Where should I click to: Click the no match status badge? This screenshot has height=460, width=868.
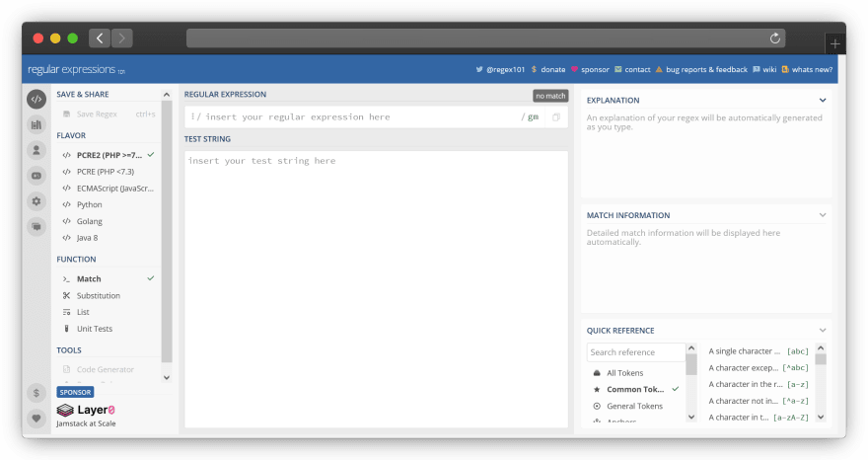(x=550, y=96)
